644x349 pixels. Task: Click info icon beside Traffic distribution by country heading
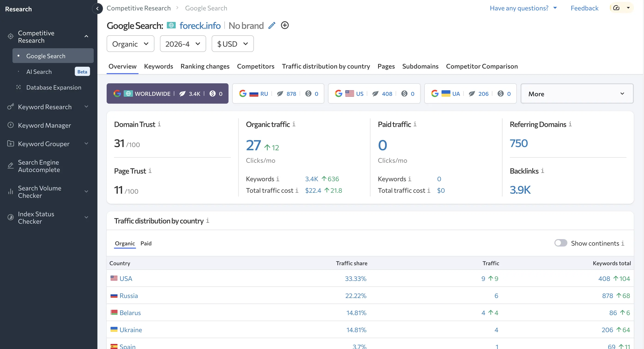(208, 220)
